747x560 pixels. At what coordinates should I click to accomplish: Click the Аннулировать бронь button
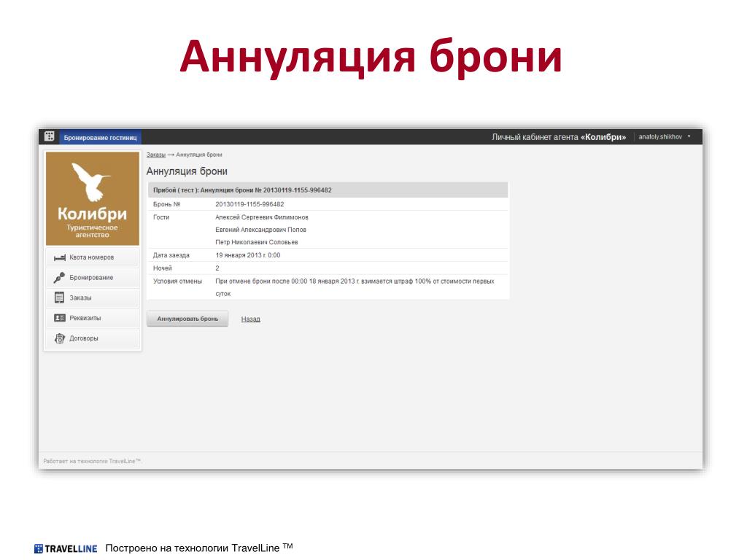[187, 319]
